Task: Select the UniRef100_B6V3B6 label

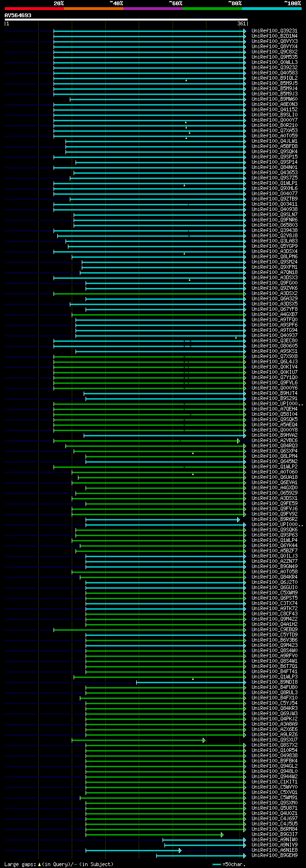Action: tap(274, 640)
